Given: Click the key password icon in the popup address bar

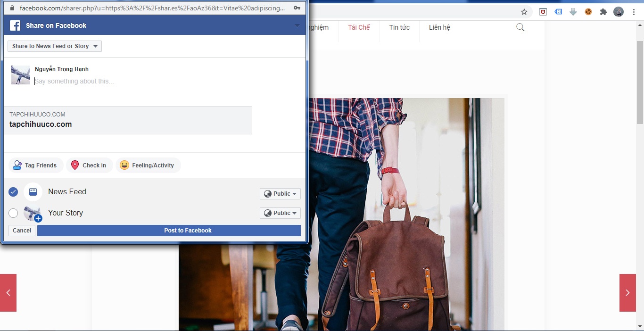Looking at the screenshot, I should (x=297, y=8).
